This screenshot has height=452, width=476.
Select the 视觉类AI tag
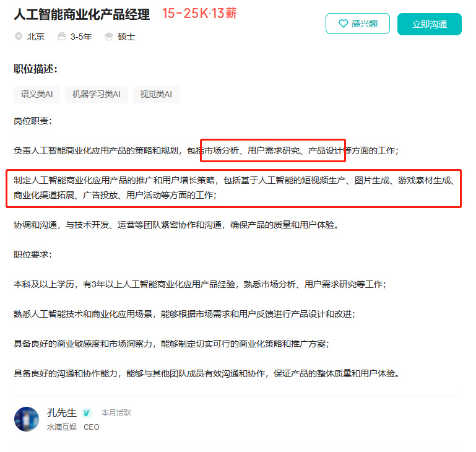[x=156, y=95]
